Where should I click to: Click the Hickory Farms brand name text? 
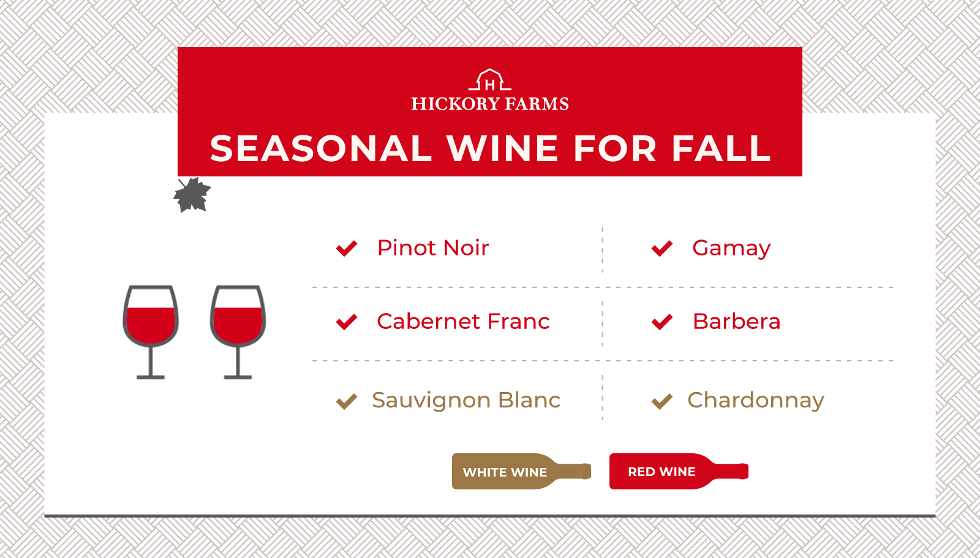coord(490,104)
